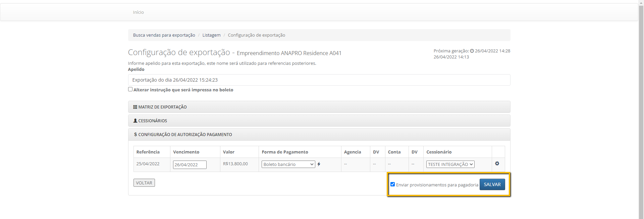644x219 pixels.
Task: Navigate to Listagem breadcrumb link
Action: coord(211,35)
